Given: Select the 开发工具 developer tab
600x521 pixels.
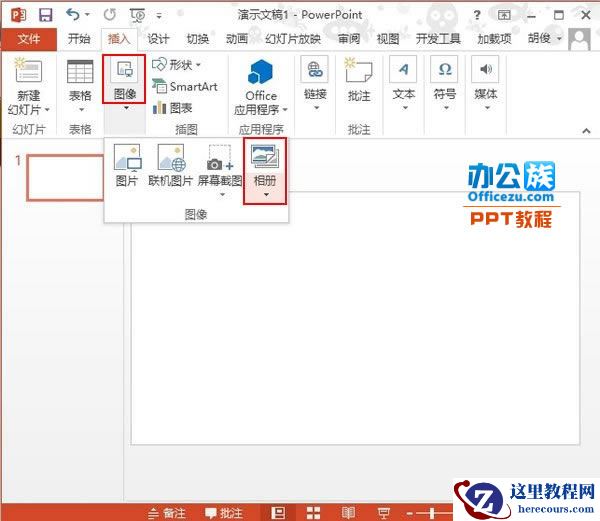Looking at the screenshot, I should tap(438, 39).
